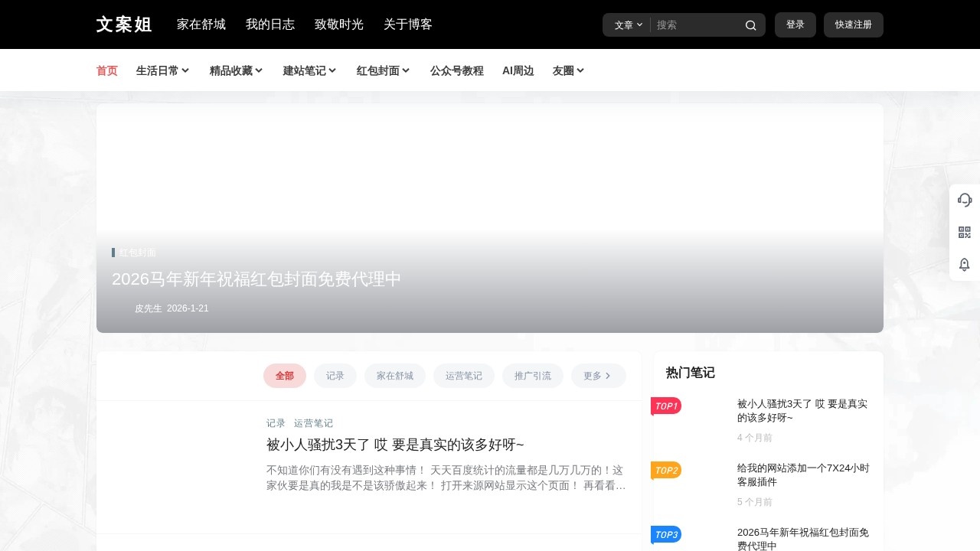Click the banner date 2026-1-21
The width and height of the screenshot is (980, 551).
(x=188, y=308)
